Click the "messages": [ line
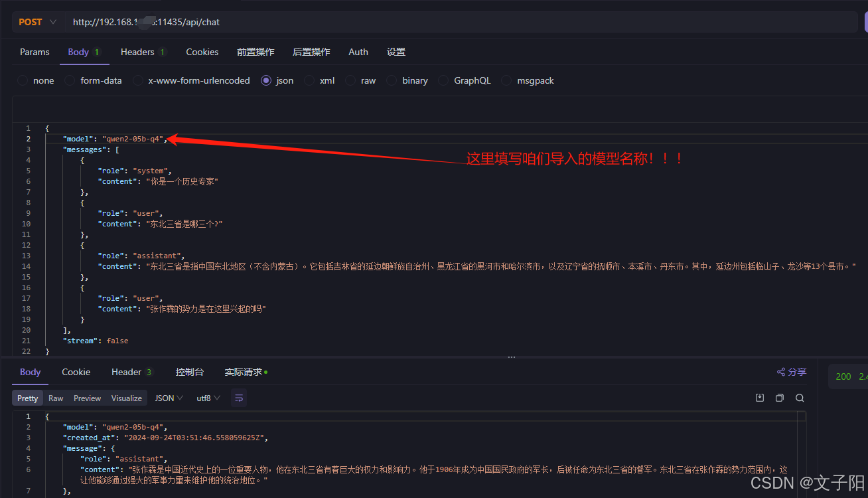Viewport: 868px width, 498px height. coord(91,149)
